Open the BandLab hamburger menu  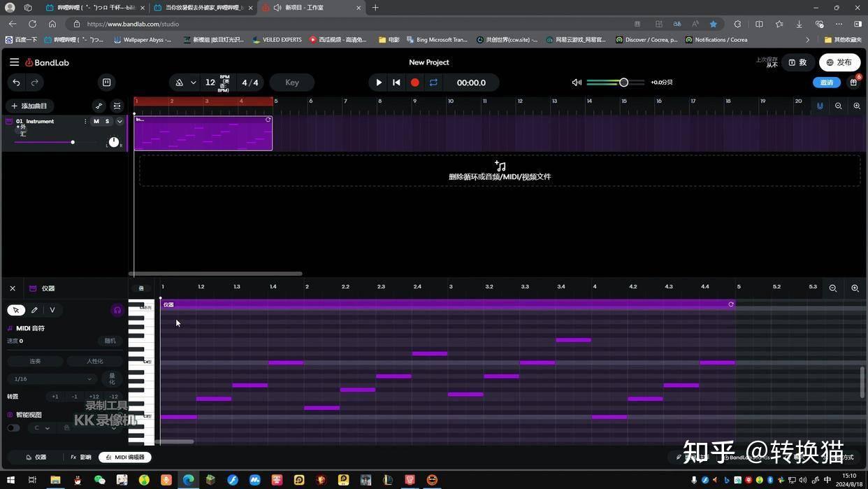click(14, 62)
